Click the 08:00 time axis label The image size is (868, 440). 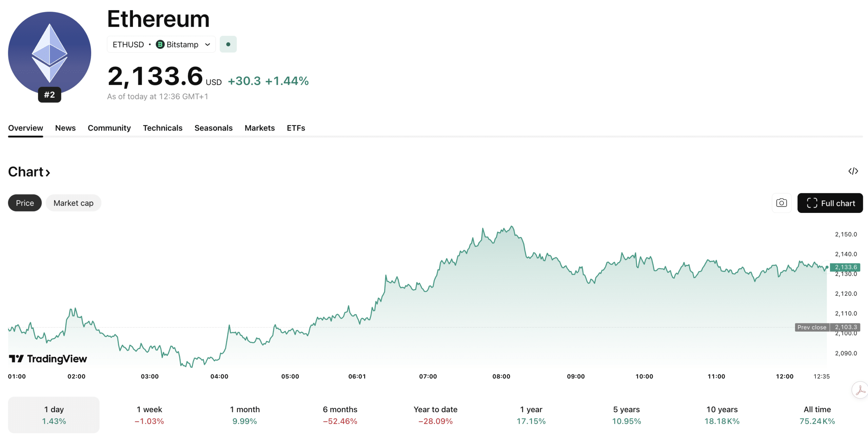coord(501,376)
